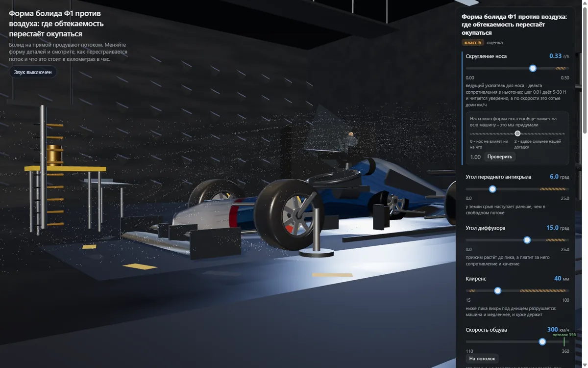
Task: Click the driver's helmet in the cockpit
Action: point(350,134)
